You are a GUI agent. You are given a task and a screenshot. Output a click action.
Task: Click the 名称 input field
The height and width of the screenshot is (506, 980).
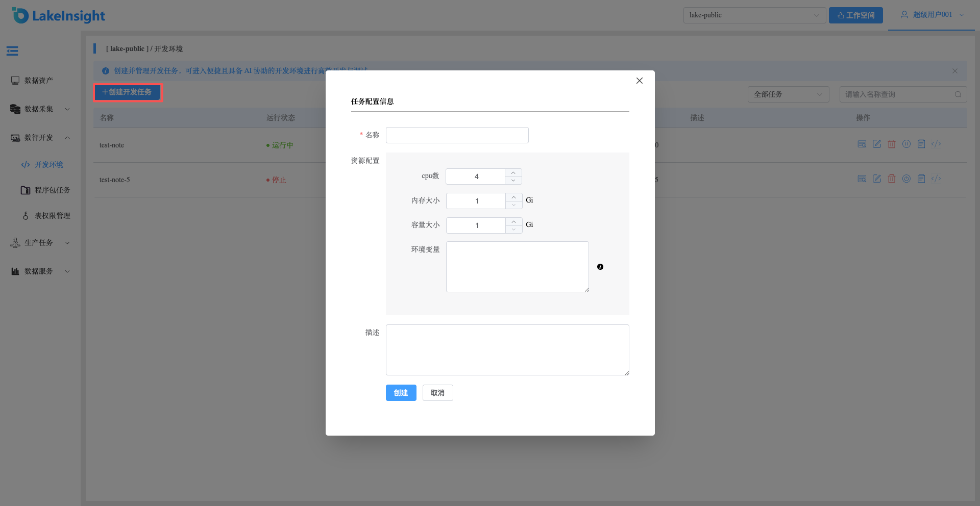(457, 135)
